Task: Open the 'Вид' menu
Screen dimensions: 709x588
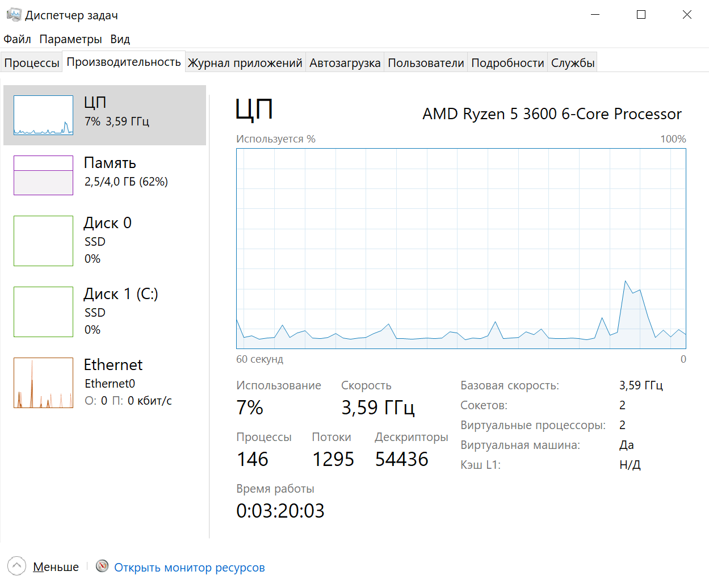Action: click(120, 39)
